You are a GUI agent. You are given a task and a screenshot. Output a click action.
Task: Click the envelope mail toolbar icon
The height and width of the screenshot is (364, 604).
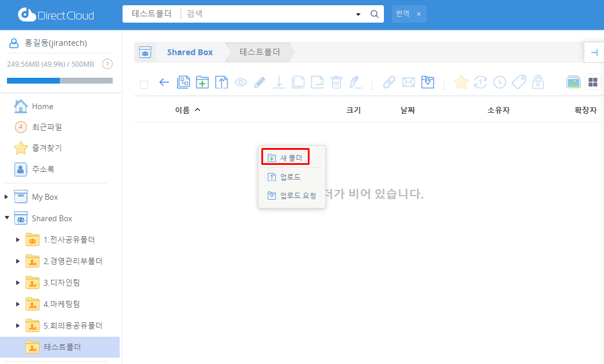click(408, 82)
